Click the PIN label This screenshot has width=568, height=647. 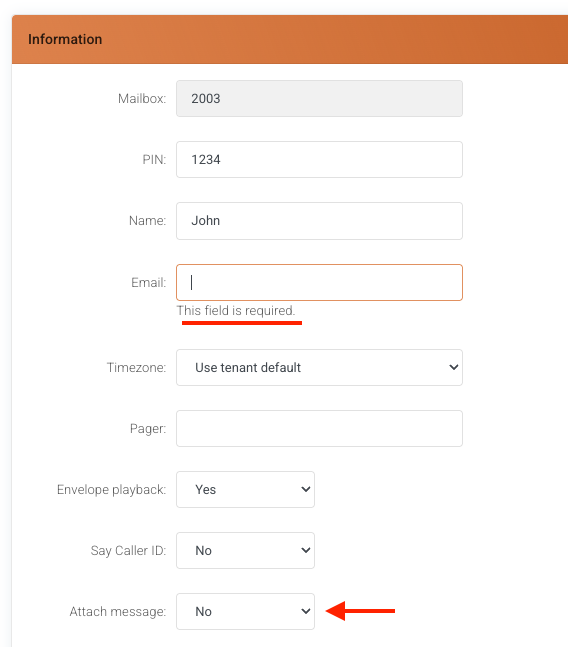[154, 160]
